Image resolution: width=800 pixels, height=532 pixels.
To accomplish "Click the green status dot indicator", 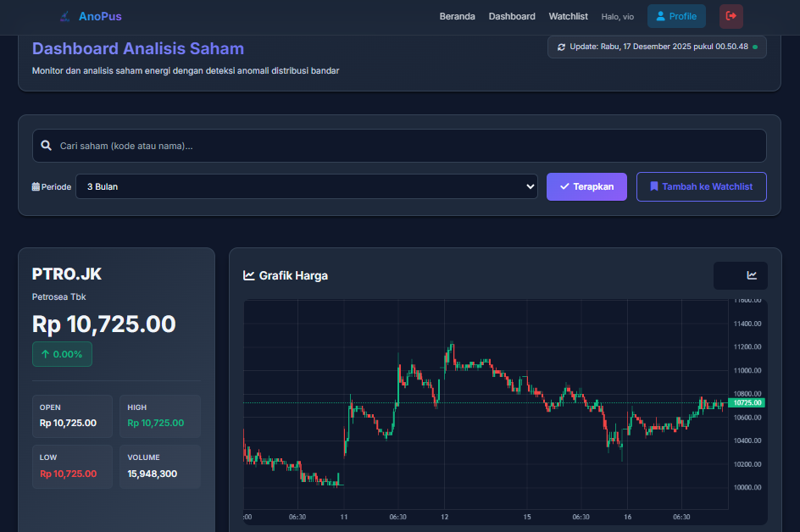I will (x=755, y=47).
